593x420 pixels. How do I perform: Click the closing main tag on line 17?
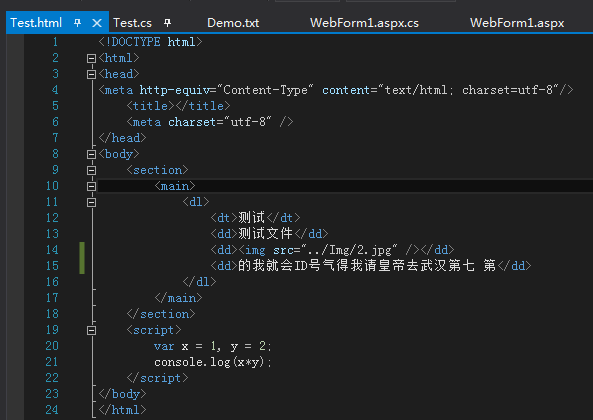click(178, 298)
